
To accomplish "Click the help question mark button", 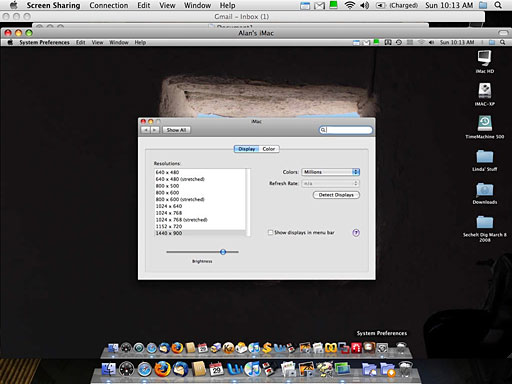I will click(x=356, y=233).
